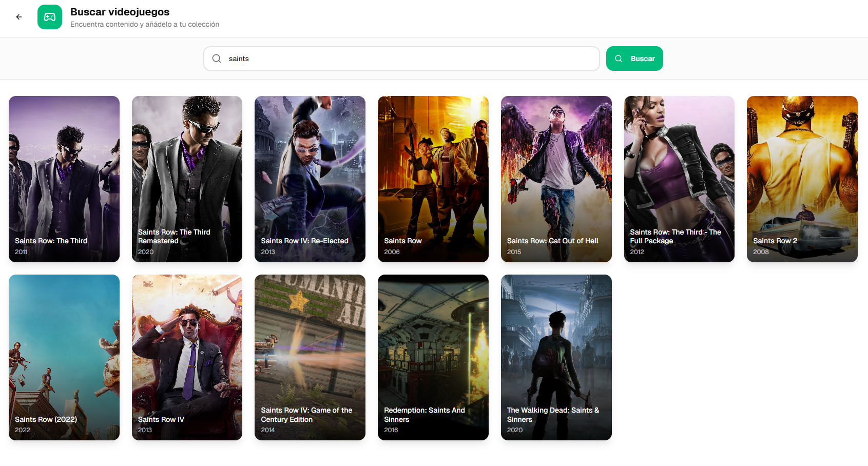Open Saints Row IV: Re-Elected
The height and width of the screenshot is (466, 868).
coord(310,179)
